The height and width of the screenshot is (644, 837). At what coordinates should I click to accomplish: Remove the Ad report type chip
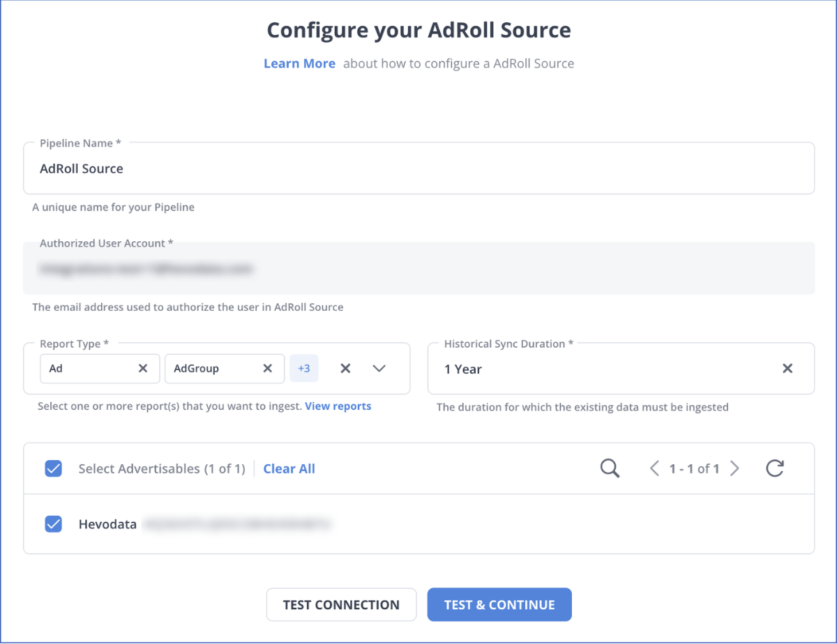pos(143,369)
